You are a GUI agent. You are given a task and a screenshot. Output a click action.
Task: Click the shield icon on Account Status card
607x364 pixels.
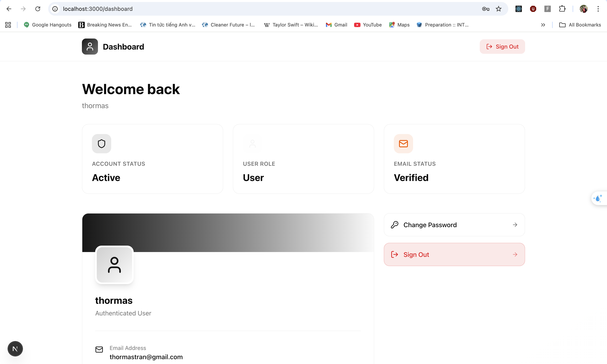point(101,143)
